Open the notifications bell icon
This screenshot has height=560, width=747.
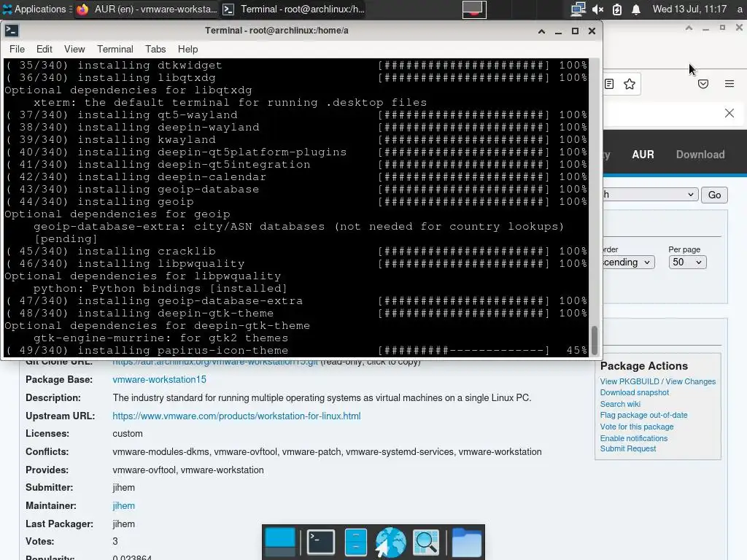point(636,9)
